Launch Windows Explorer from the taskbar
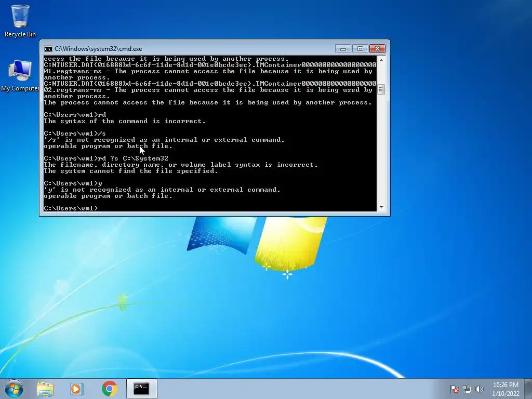Viewport: 532px width, 399px height. (45, 389)
